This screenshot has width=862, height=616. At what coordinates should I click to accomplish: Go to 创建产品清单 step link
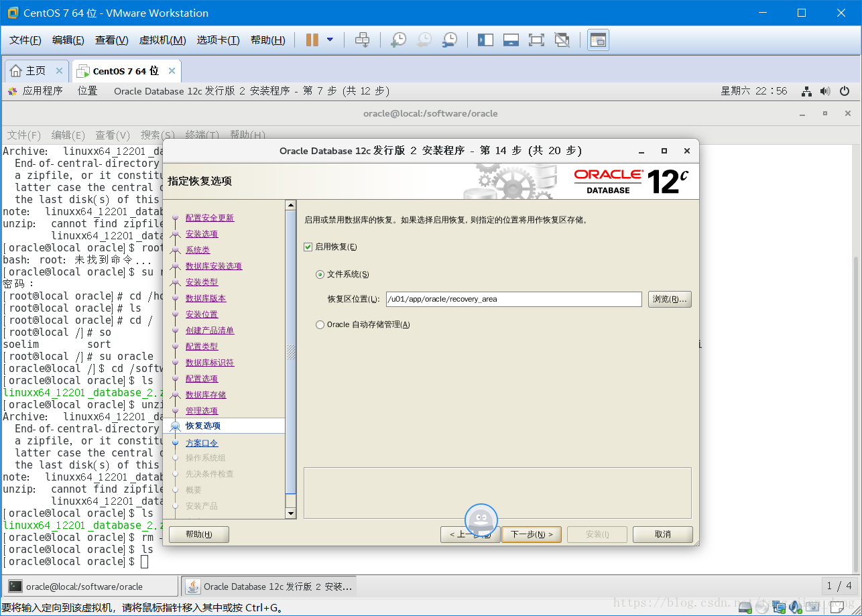tap(210, 330)
